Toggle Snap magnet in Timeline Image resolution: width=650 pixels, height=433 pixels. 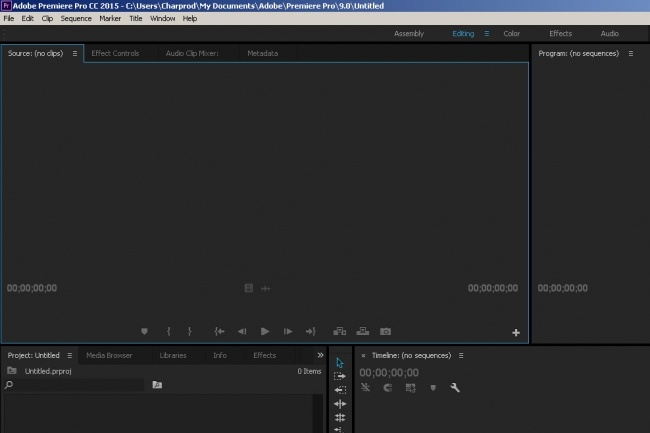(388, 388)
